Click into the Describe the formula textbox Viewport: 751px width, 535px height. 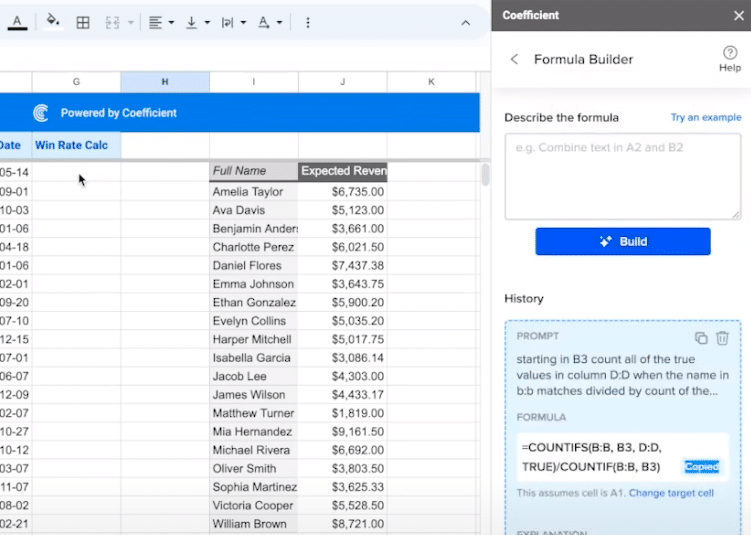(x=622, y=177)
